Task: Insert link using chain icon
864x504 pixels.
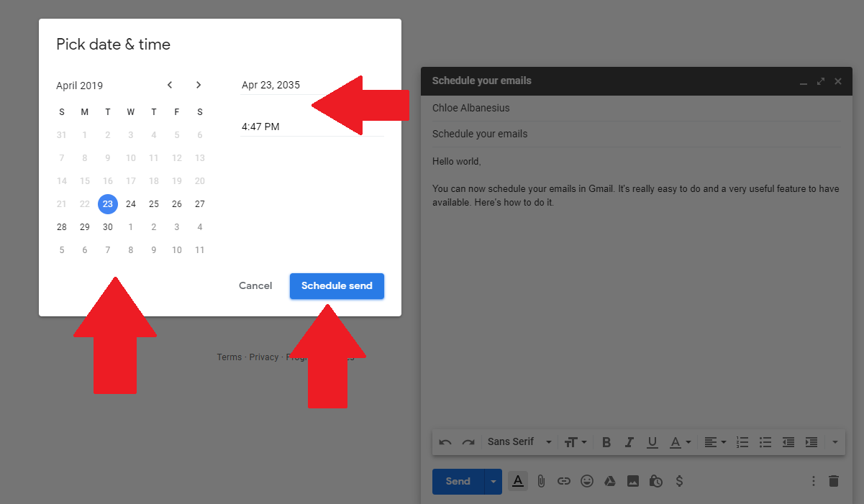Action: coord(564,481)
